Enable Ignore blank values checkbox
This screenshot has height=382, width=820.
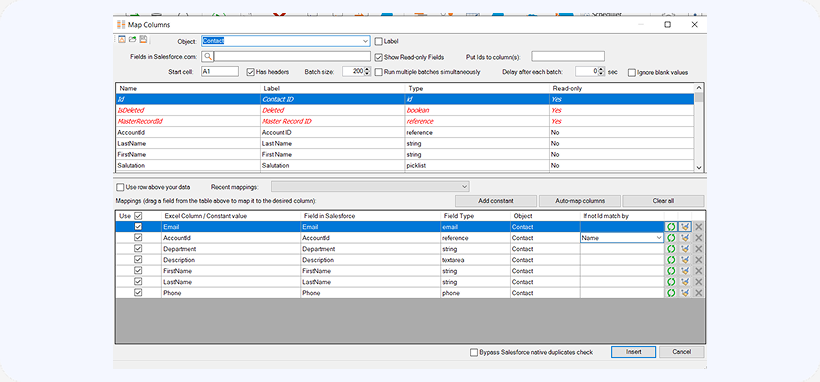coord(632,72)
